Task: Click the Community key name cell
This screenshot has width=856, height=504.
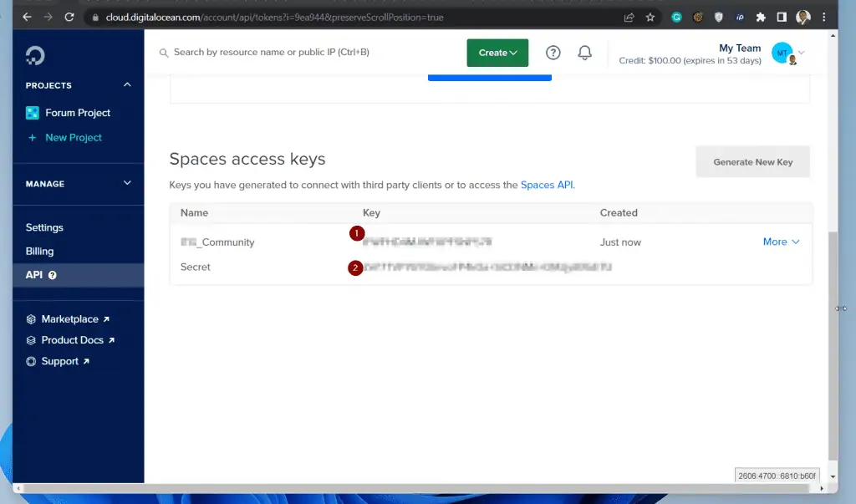Action: tap(217, 242)
